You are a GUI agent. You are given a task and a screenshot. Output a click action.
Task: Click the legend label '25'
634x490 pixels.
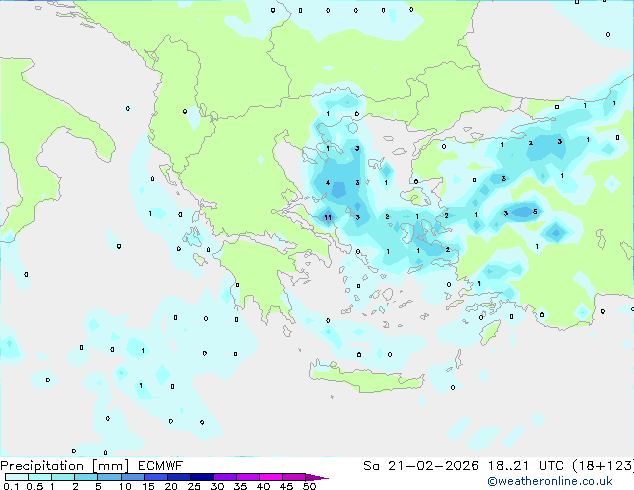(194, 486)
